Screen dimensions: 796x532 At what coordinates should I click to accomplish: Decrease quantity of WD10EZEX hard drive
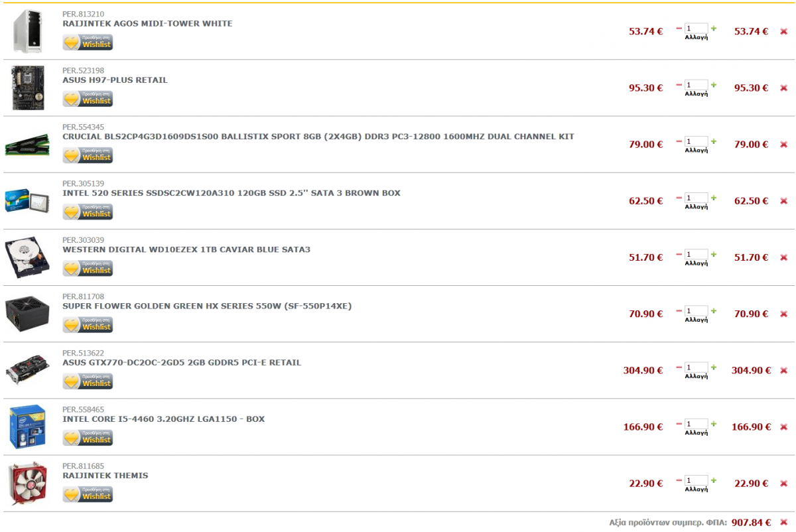679,254
